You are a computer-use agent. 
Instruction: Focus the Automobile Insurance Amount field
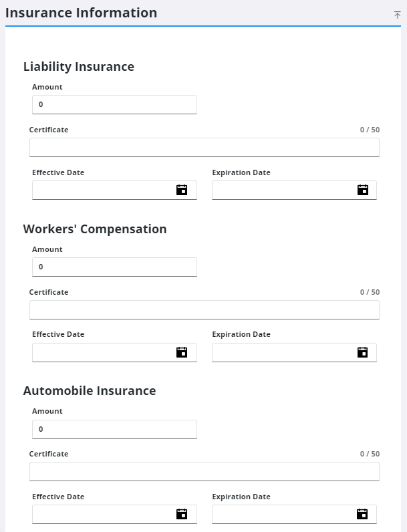click(115, 430)
